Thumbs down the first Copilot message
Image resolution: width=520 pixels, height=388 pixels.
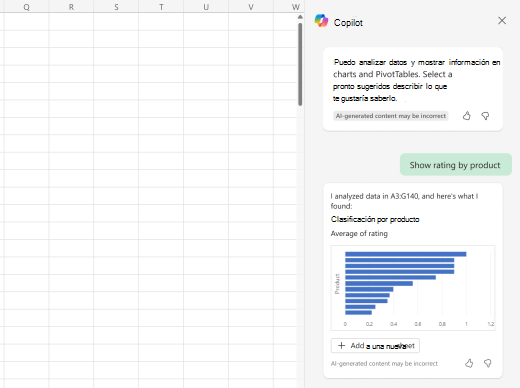[x=485, y=116]
